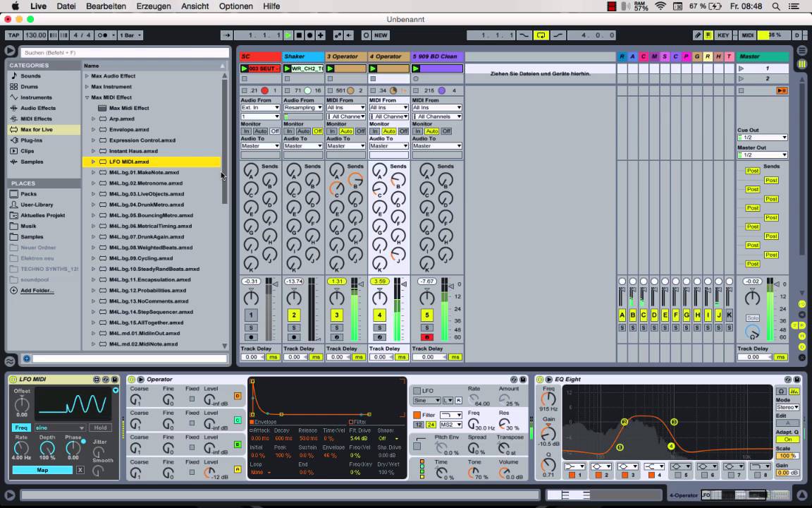
Task: Enable KEY map mode
Action: 723,35
